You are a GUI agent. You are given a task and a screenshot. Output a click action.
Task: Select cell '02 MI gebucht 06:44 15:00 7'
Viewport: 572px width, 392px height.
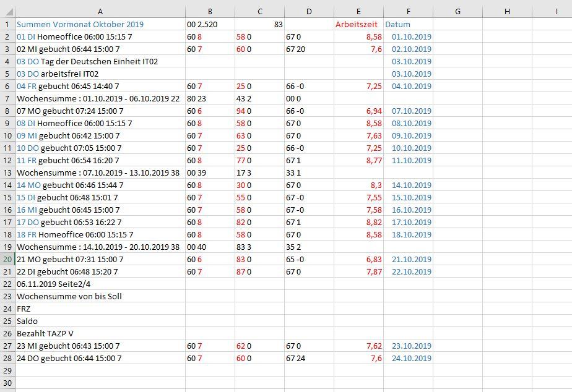tap(100, 49)
